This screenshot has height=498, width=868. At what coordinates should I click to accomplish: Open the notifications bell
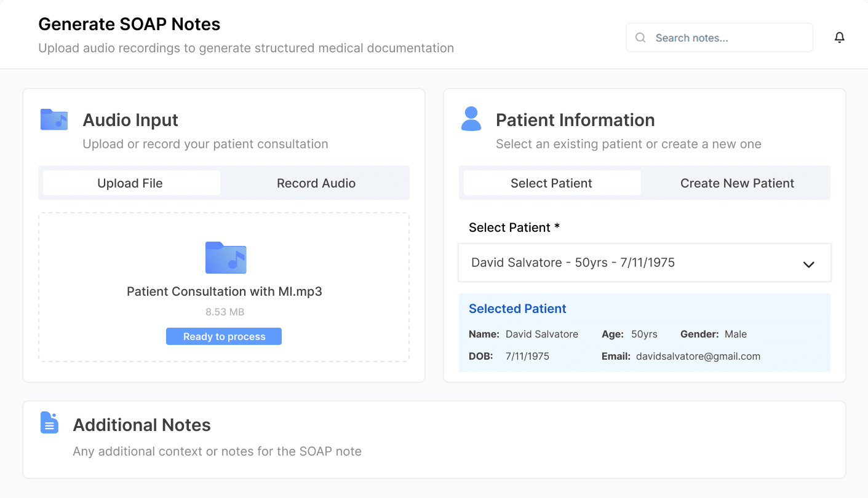point(840,37)
